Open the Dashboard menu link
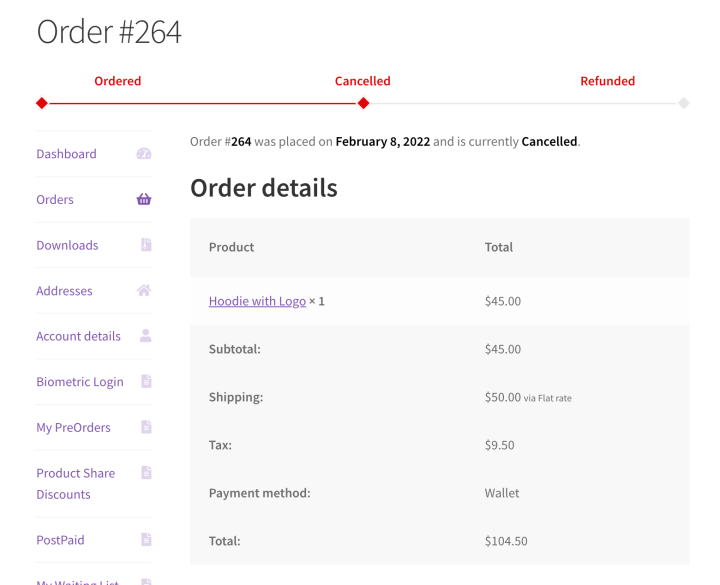This screenshot has width=720, height=585. [67, 154]
